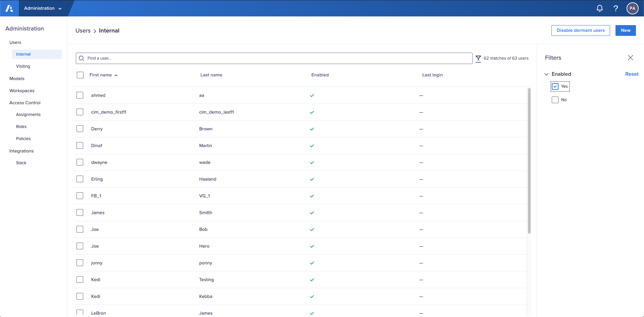Navigate to Roles under Access Control
Viewport: 644px width, 317px height.
[x=21, y=126]
